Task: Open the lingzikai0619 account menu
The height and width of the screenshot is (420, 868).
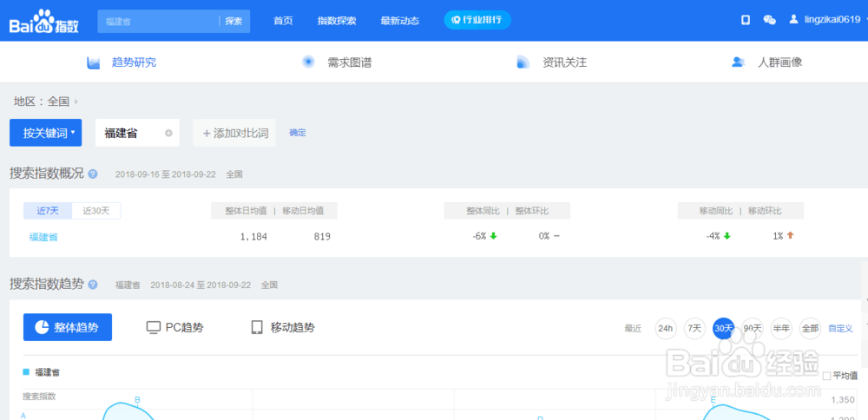Action: (x=832, y=20)
